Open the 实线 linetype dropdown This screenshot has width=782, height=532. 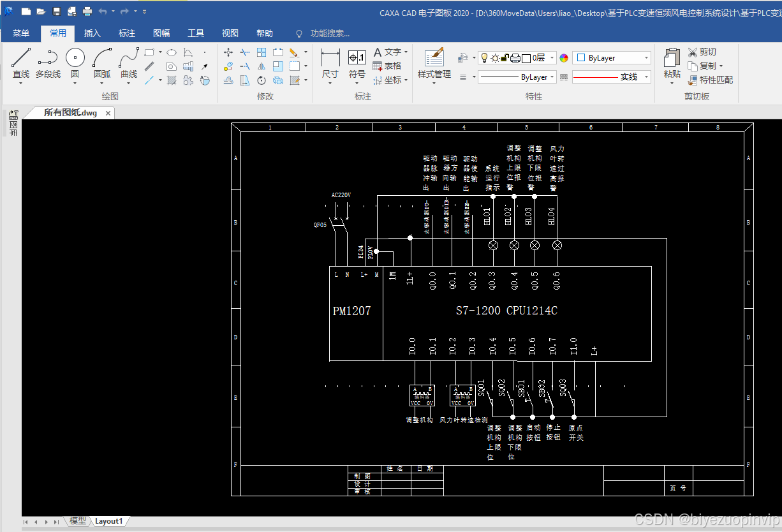click(646, 77)
